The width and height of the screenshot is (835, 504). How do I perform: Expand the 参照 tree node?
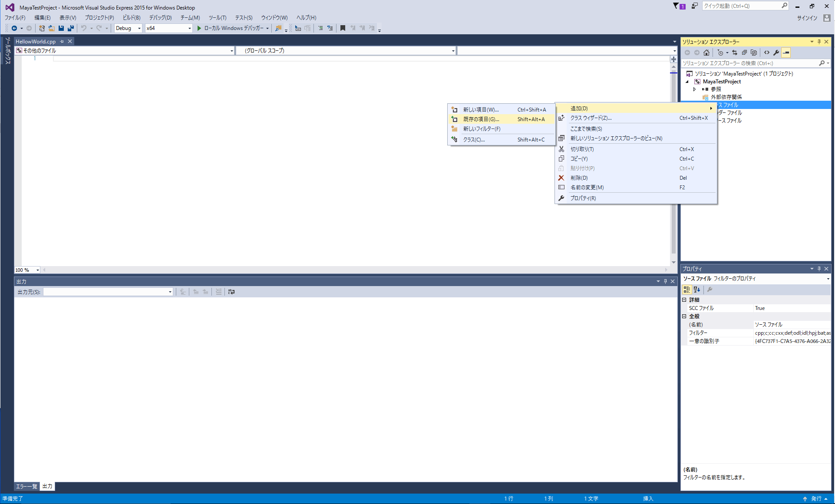694,89
